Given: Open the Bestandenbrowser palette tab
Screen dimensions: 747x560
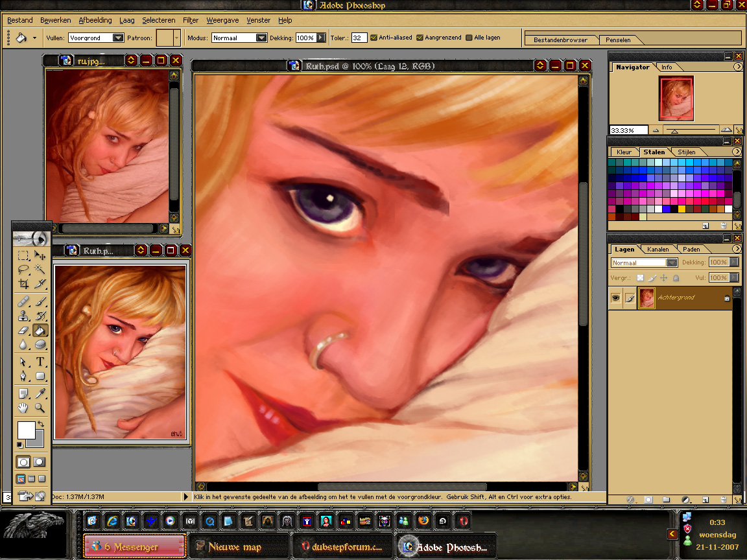Looking at the screenshot, I should [560, 40].
